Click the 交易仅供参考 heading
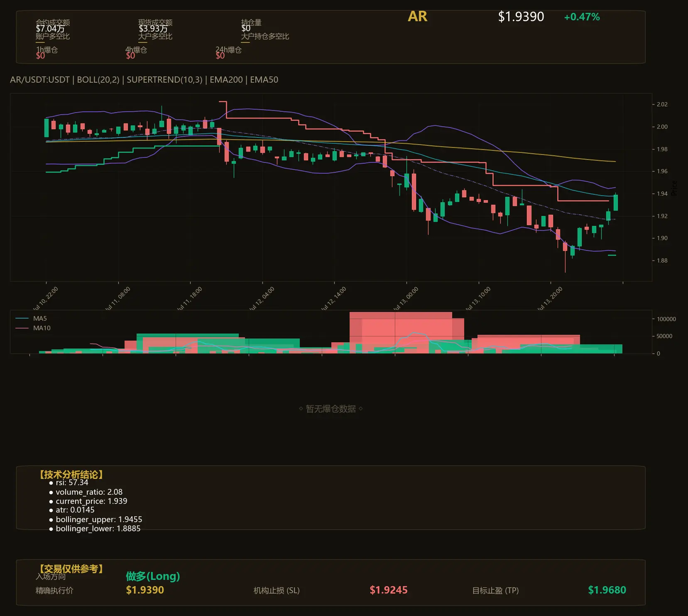 pyautogui.click(x=71, y=569)
